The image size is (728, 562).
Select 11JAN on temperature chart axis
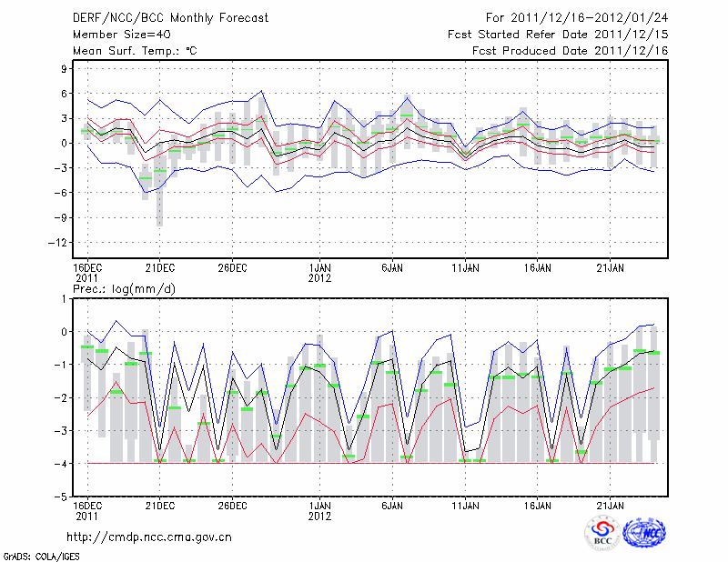point(465,268)
